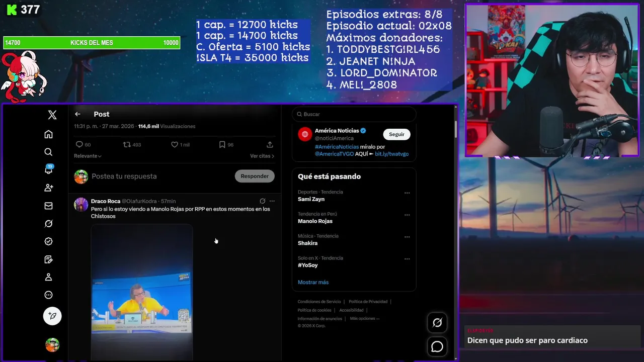Image resolution: width=644 pixels, height=362 pixels.
Task: Open Política de Privacidad footer link
Action: coord(368,302)
